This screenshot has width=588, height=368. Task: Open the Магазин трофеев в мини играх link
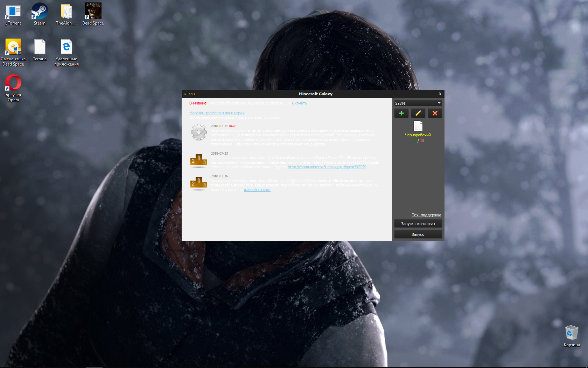217,113
